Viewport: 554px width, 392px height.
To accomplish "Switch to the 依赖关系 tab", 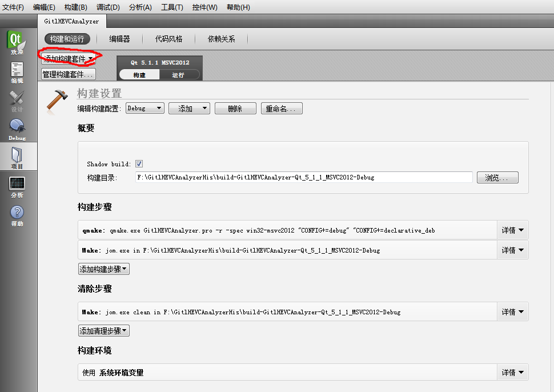I will coord(221,39).
